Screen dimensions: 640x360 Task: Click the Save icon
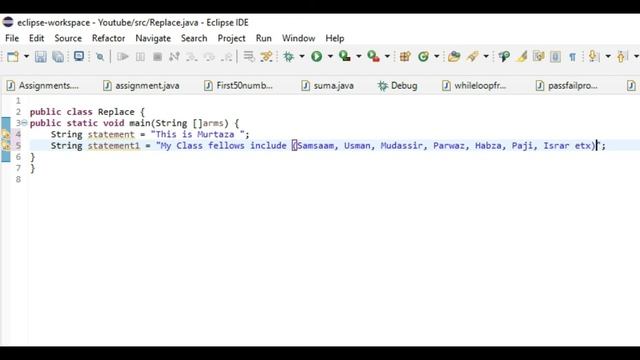click(x=40, y=56)
